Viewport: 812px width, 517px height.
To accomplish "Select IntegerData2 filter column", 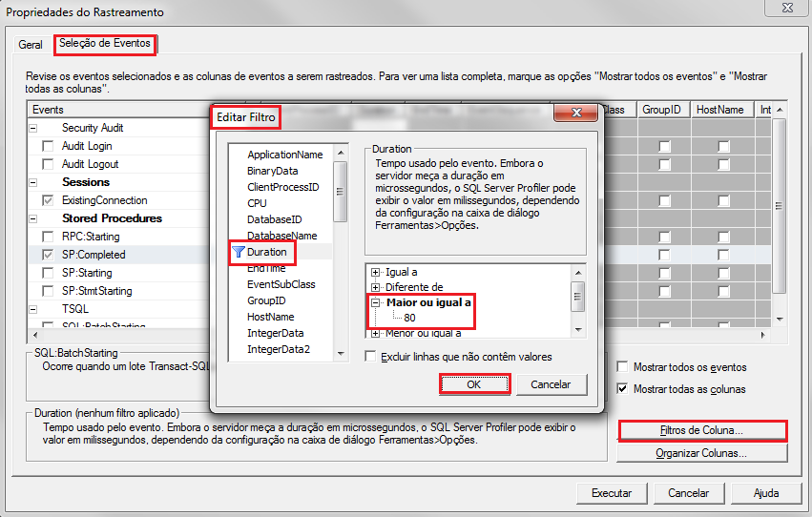I will tap(279, 349).
